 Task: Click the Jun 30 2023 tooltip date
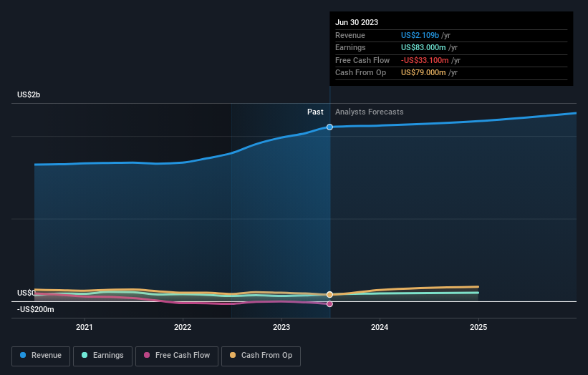click(357, 22)
